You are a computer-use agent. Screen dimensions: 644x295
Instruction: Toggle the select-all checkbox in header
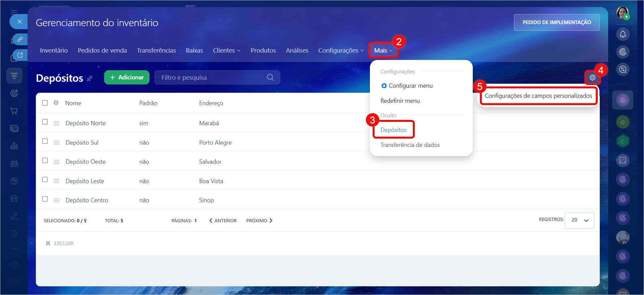[45, 103]
